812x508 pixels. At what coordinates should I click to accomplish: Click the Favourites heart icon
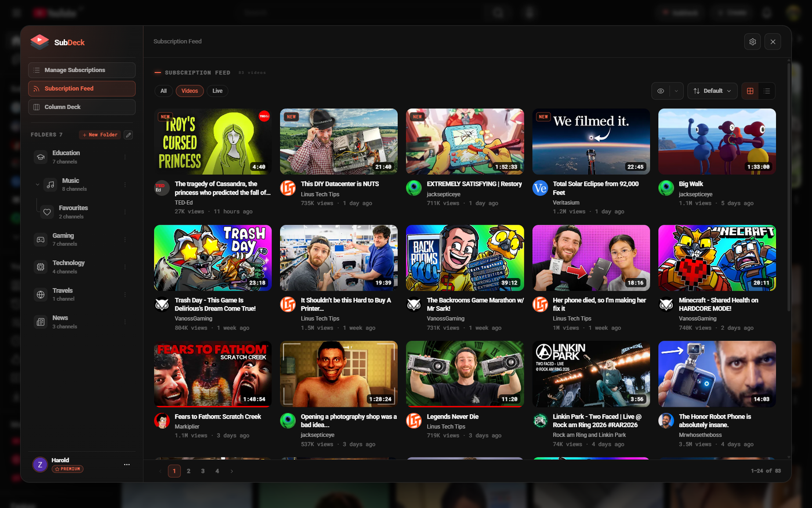(47, 212)
